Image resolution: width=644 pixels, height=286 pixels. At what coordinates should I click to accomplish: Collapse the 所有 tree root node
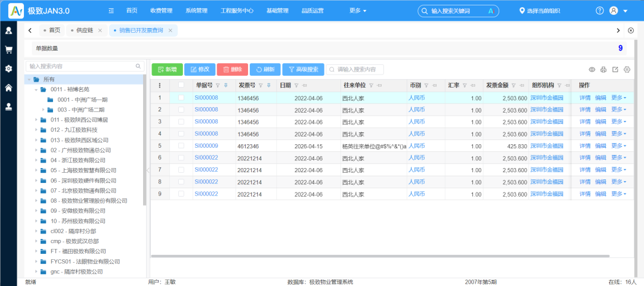click(29, 79)
